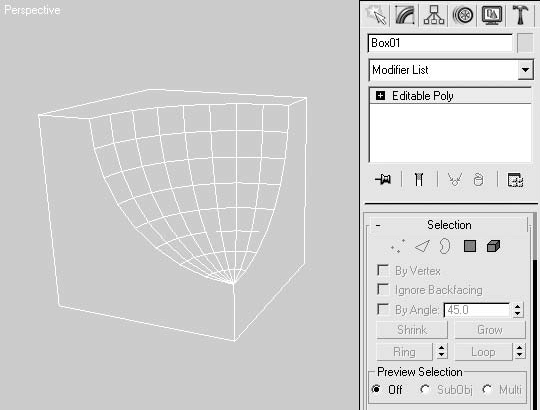
Task: Collapse the Selection rollout
Action: (x=378, y=225)
